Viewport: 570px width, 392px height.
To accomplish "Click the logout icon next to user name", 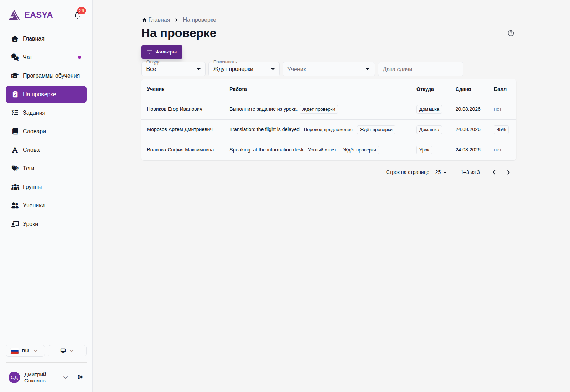I will coord(81,377).
